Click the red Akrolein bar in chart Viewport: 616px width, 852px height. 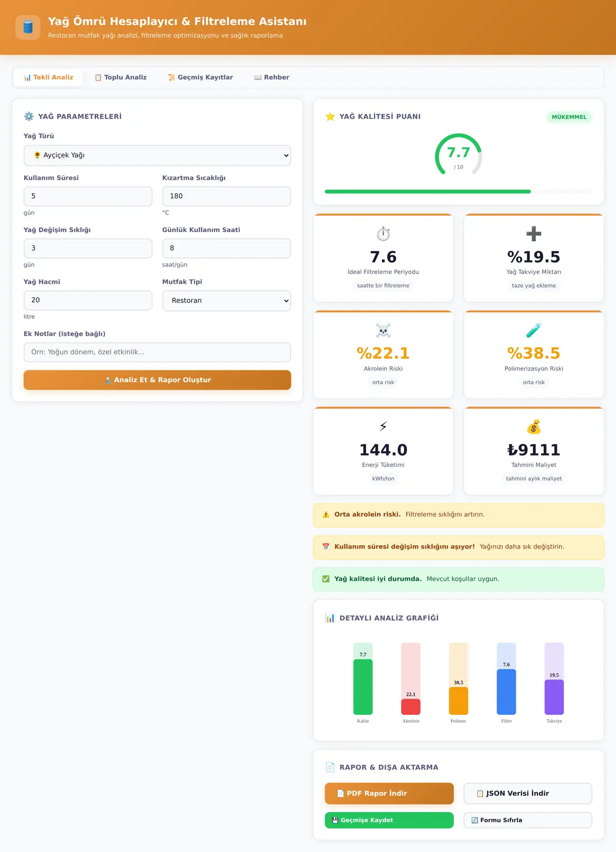point(411,707)
